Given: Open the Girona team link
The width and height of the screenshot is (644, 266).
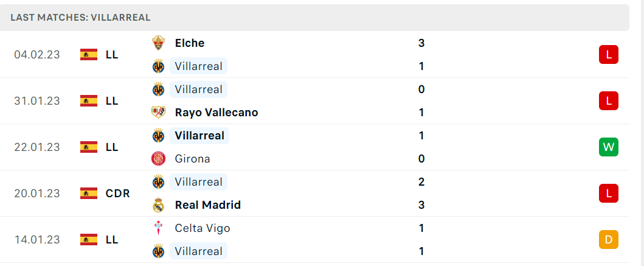Looking at the screenshot, I should coord(192,159).
